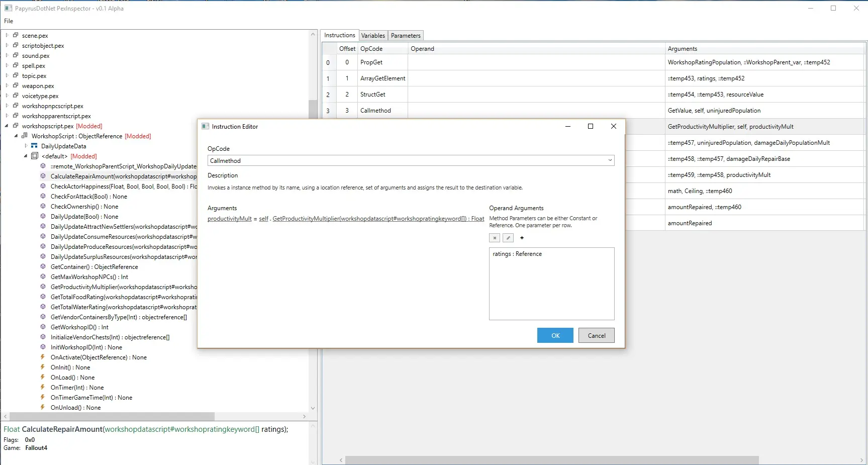The width and height of the screenshot is (868, 465).
Task: Click the edit pencil icon under Operand Arguments
Action: 508,238
